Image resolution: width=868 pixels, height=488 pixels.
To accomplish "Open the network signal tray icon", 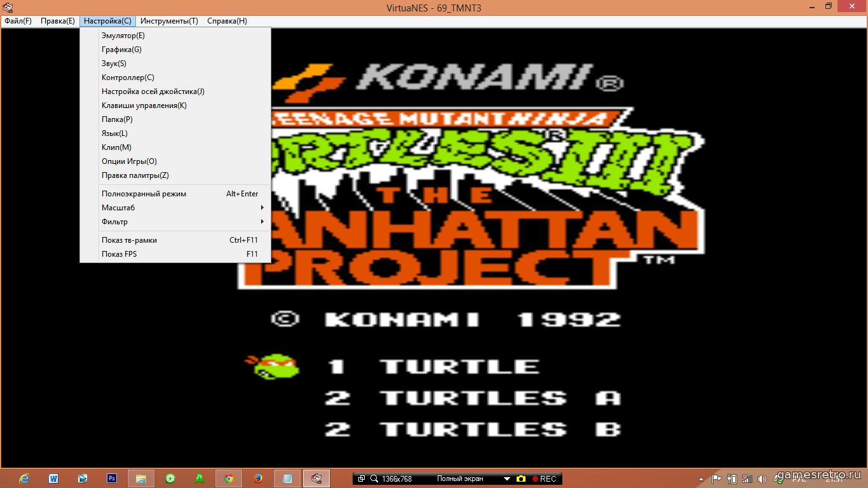I will pyautogui.click(x=747, y=478).
